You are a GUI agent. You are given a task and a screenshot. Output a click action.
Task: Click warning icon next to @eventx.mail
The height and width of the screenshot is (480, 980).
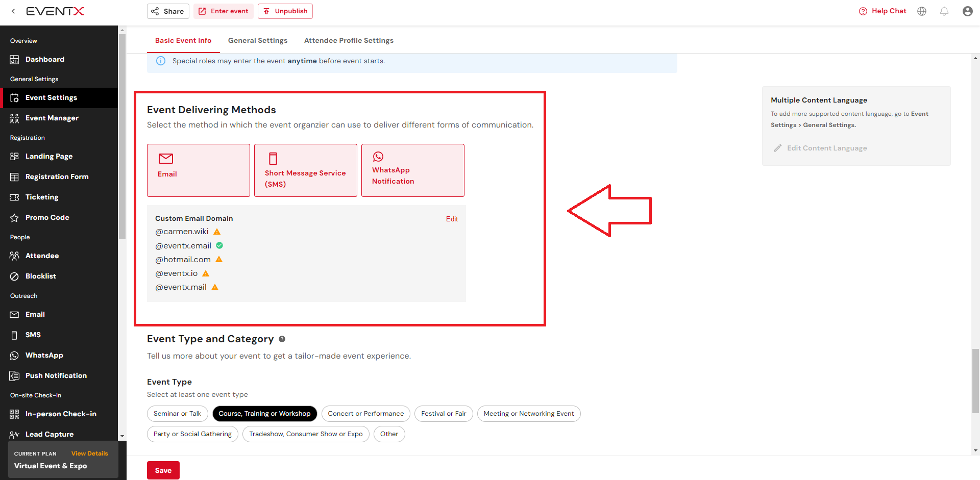pyautogui.click(x=215, y=287)
